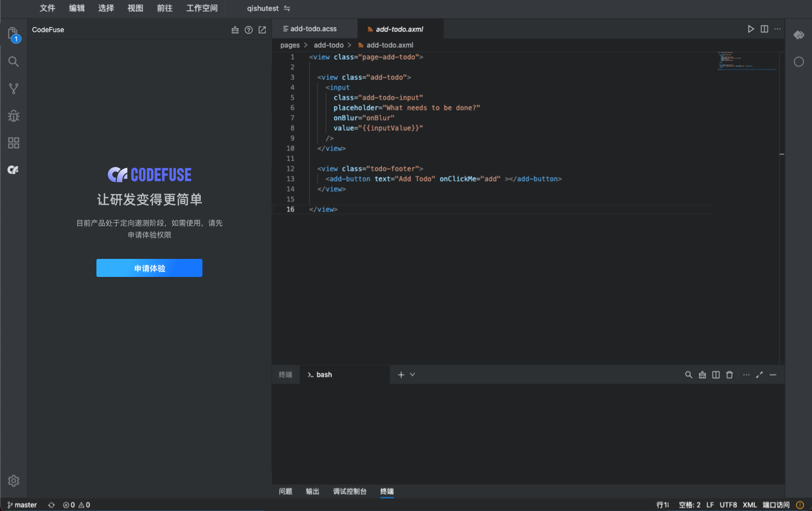The image size is (812, 511).
Task: Open the help question-mark icon in CodeFuse panel
Action: tap(249, 30)
